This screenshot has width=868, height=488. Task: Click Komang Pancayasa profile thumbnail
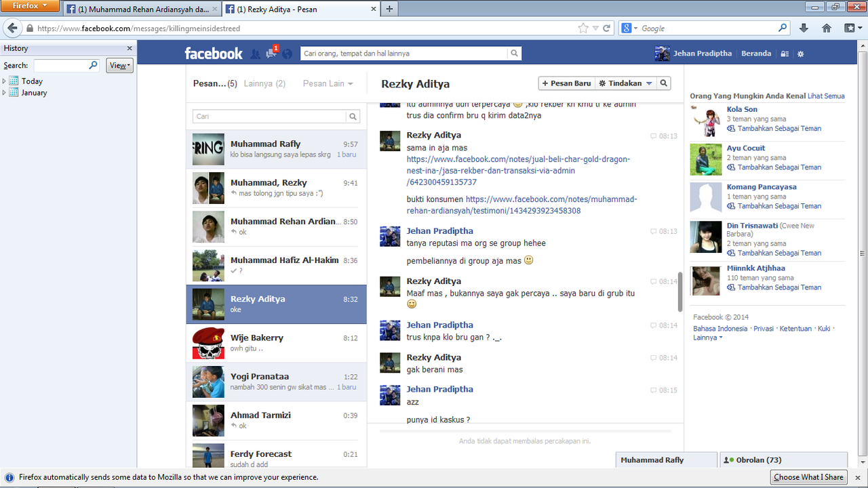pos(706,198)
